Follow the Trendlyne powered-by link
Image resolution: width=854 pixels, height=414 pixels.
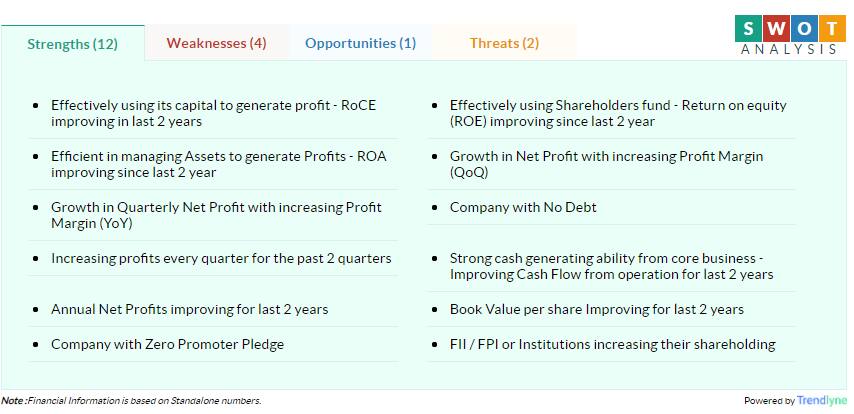822,400
